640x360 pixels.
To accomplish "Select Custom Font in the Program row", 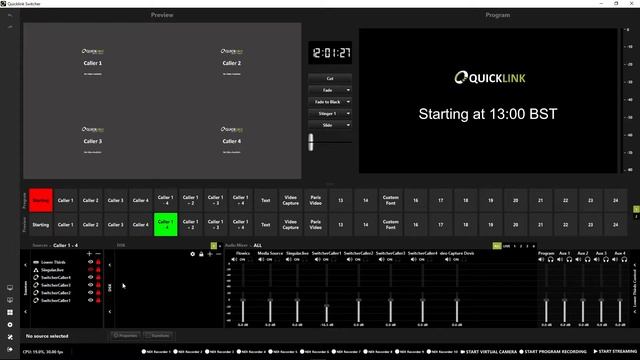I will point(391,200).
